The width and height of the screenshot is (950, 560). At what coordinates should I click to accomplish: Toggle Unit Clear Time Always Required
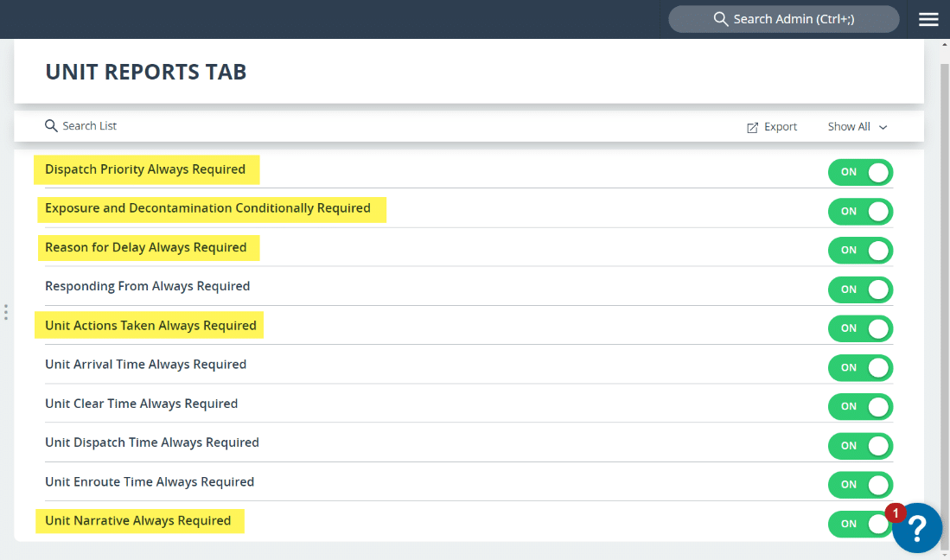[x=860, y=406]
